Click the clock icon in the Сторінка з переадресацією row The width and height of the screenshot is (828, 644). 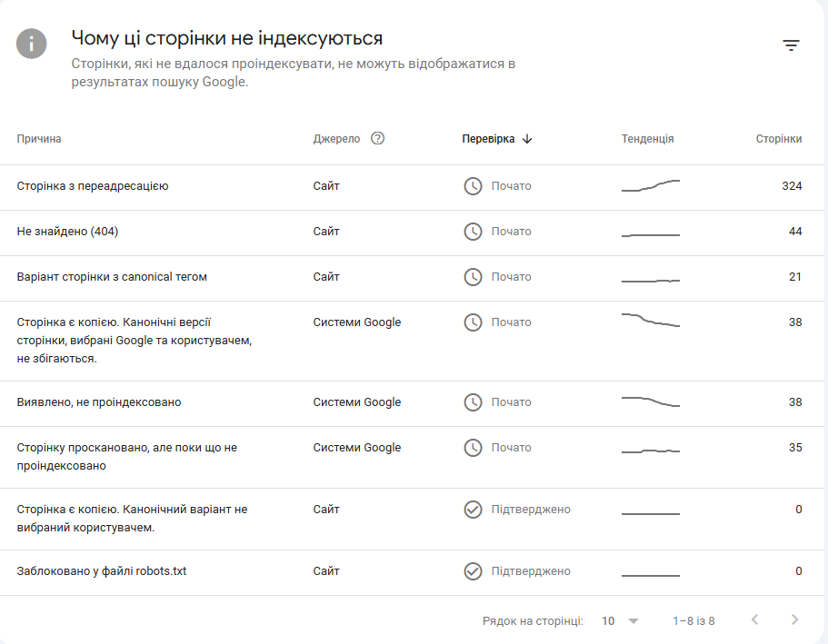click(473, 186)
